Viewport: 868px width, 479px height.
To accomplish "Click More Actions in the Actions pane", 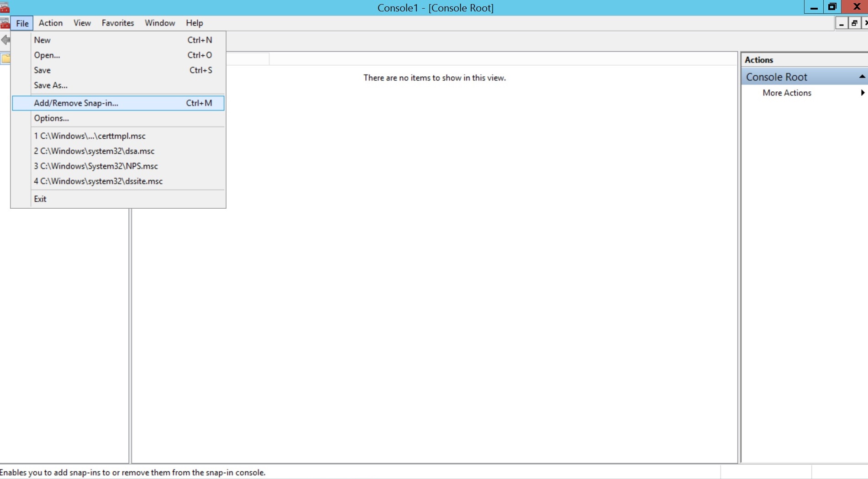I will 787,93.
